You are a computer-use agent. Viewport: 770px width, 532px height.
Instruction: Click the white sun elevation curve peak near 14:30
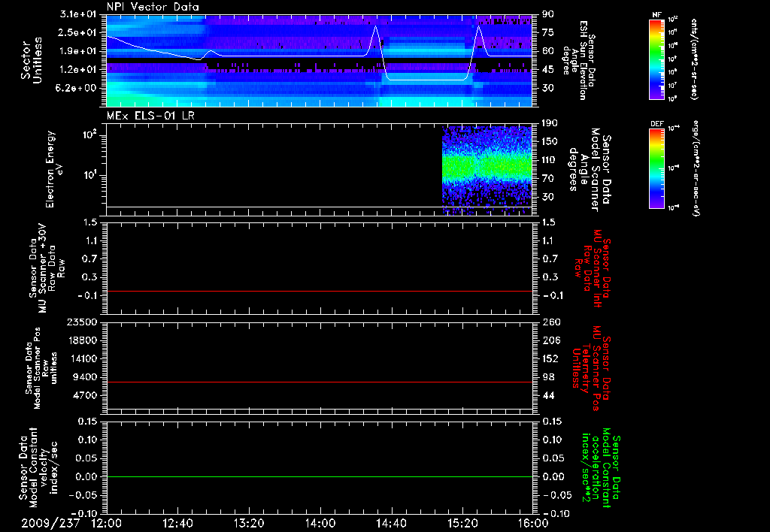tap(376, 26)
